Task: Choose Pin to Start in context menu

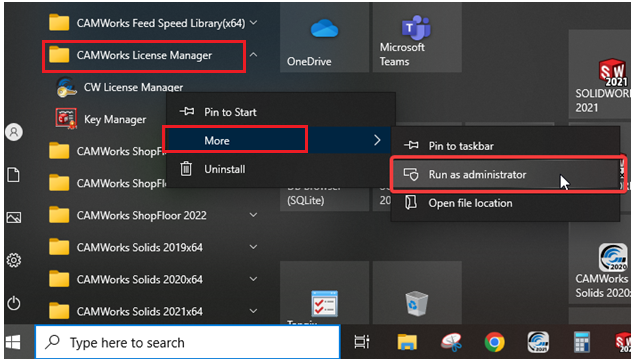Action: (x=281, y=112)
